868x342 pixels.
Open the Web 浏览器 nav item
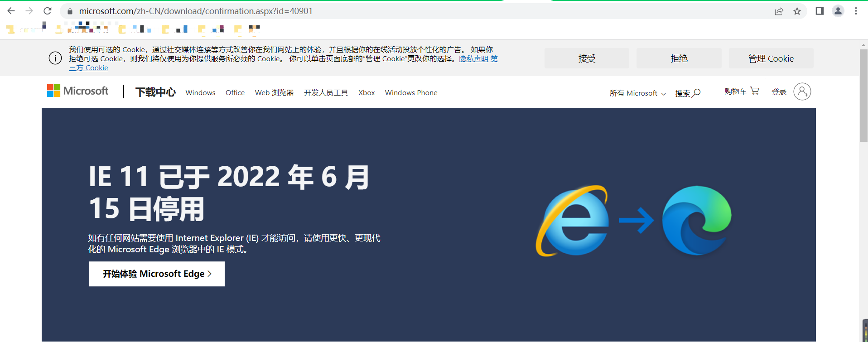click(274, 93)
